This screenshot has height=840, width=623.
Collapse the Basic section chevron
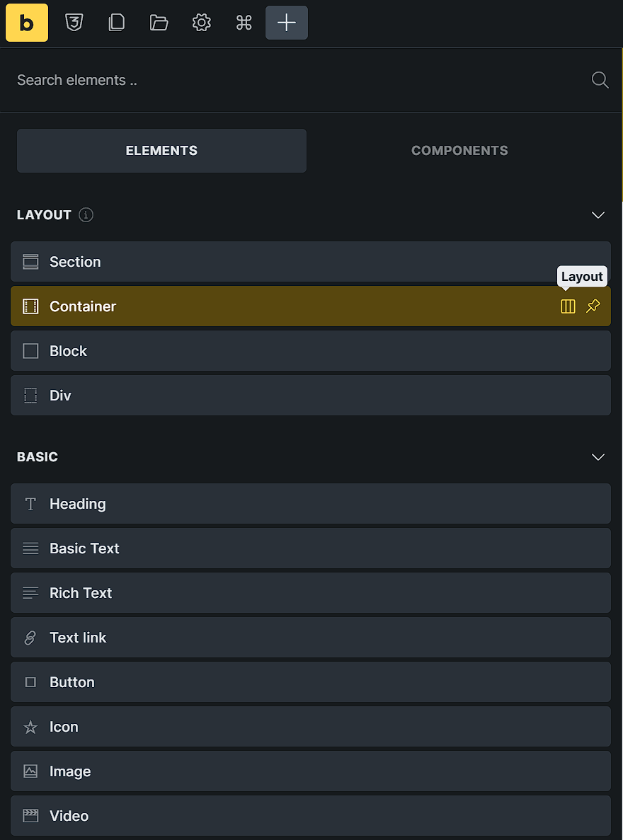pos(598,457)
